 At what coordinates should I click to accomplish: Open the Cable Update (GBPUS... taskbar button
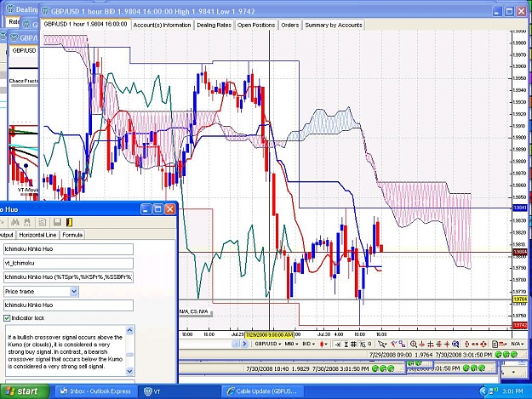[263, 391]
